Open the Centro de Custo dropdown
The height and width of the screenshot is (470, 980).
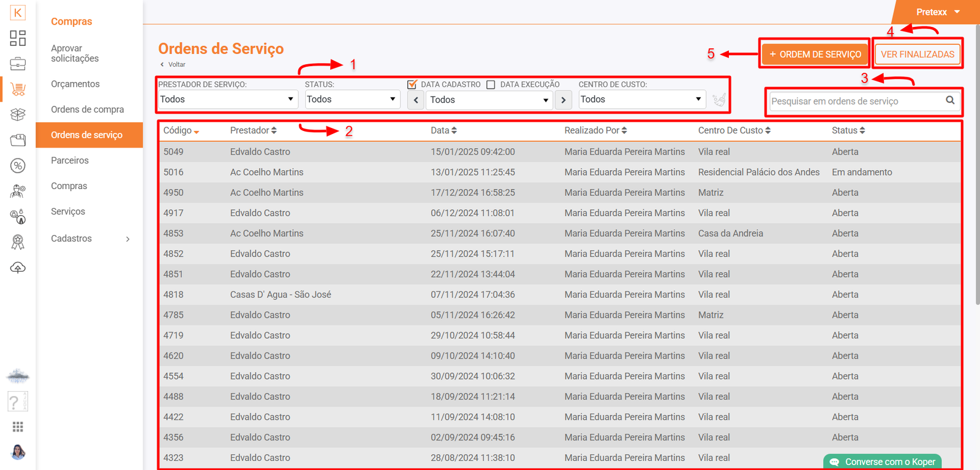pyautogui.click(x=641, y=99)
